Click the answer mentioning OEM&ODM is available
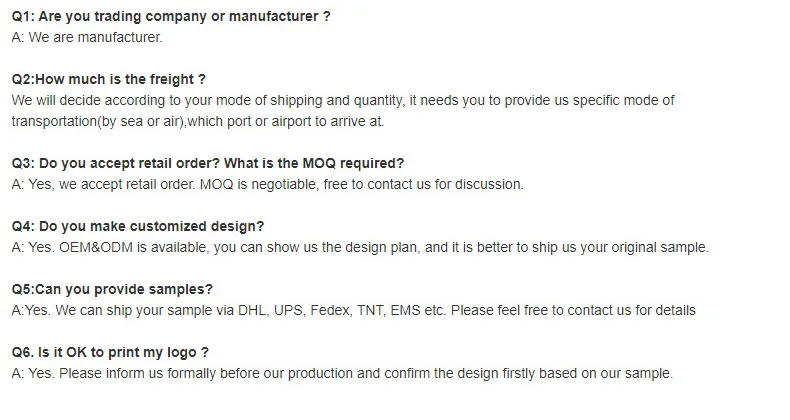Image resolution: width=790 pixels, height=420 pixels. [x=359, y=248]
